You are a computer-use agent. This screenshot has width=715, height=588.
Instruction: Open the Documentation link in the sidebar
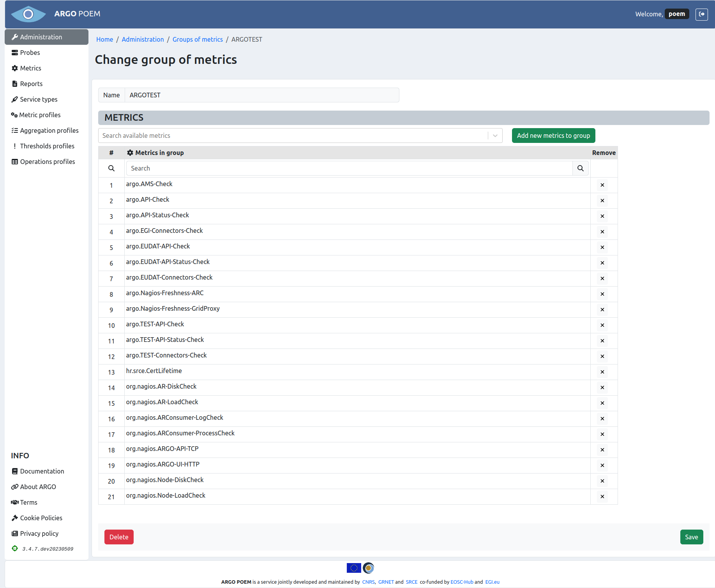coord(42,471)
